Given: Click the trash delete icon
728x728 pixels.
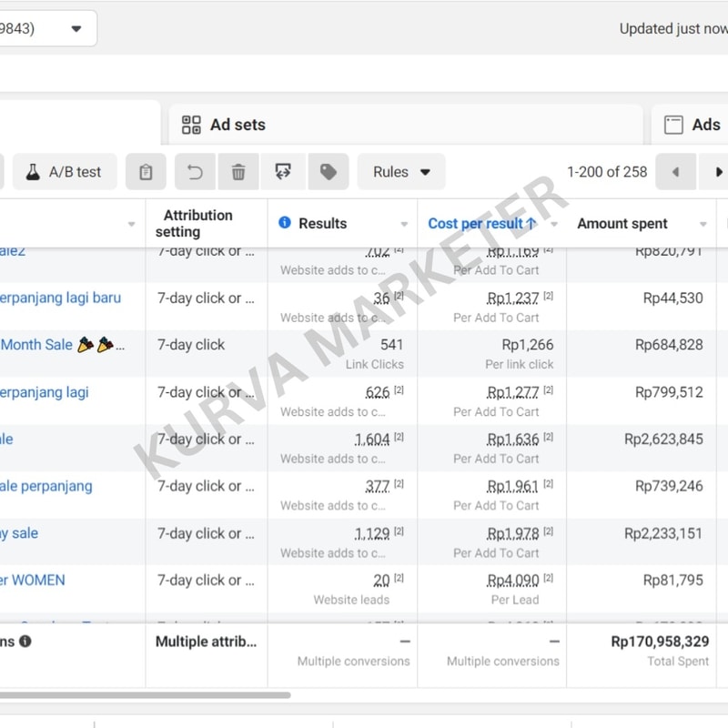Looking at the screenshot, I should (238, 172).
